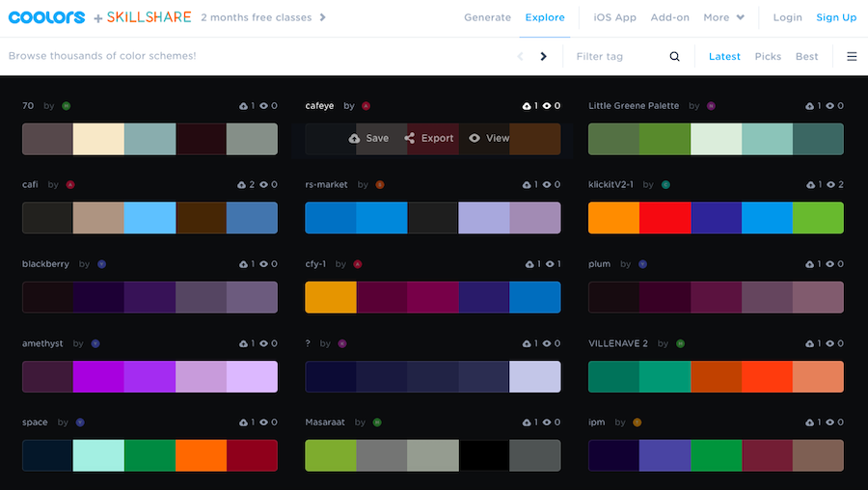Select the Best sorting tab
Viewport: 868px width, 490px height.
coord(806,57)
